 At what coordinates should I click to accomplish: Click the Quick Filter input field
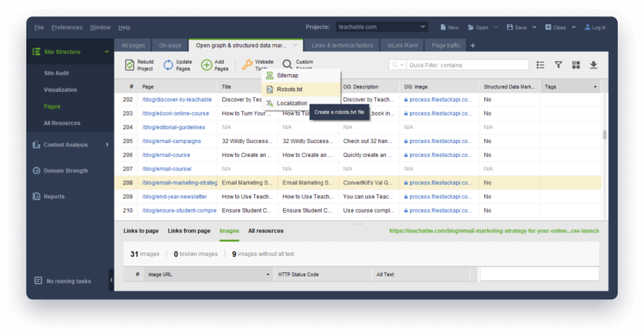coord(468,65)
